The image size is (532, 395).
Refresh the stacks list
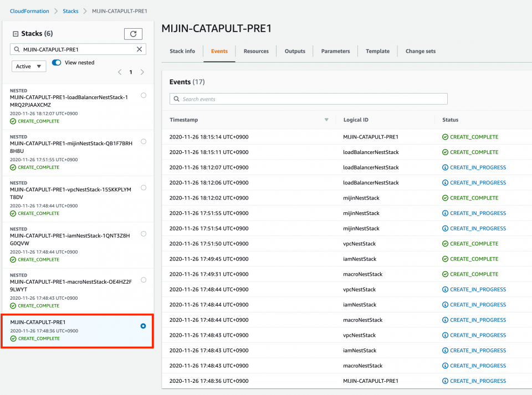(x=133, y=34)
